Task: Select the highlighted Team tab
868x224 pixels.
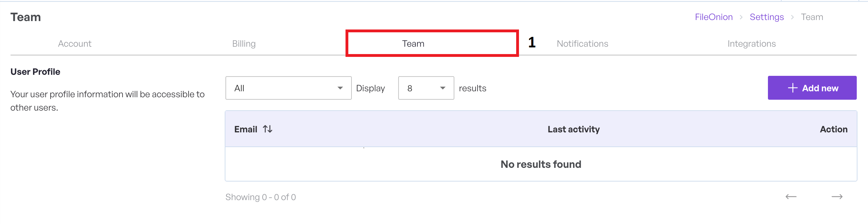Action: click(413, 44)
